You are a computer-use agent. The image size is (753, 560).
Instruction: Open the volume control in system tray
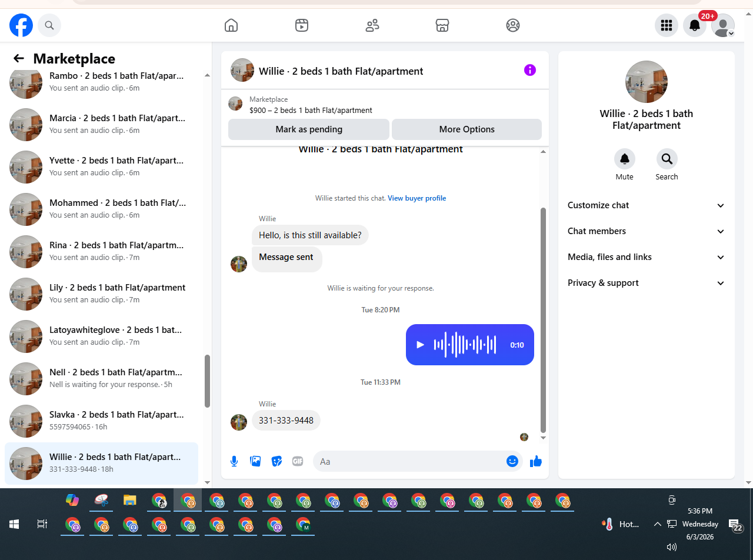tap(671, 547)
